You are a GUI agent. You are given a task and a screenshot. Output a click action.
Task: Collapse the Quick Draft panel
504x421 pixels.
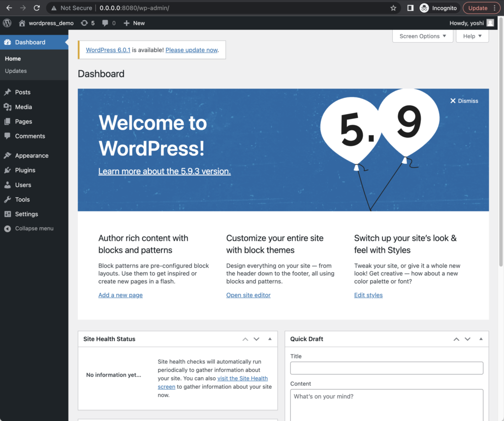tap(481, 339)
